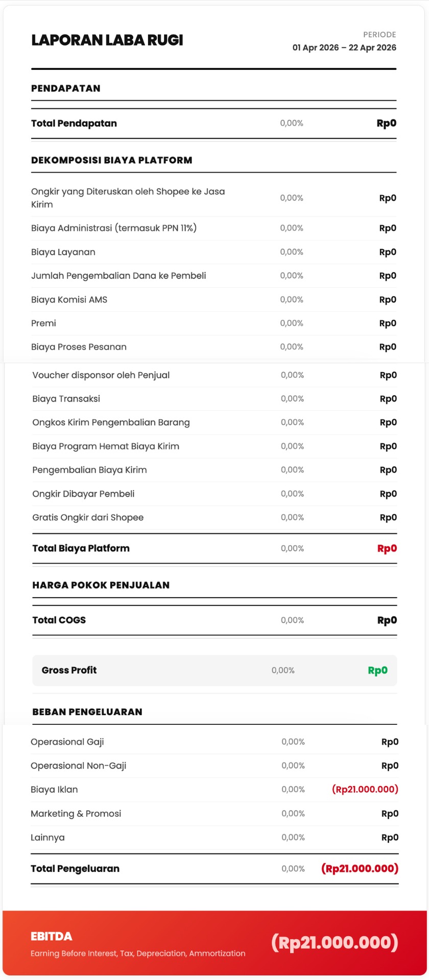The width and height of the screenshot is (429, 980).
Task: Select the Gross Profit label
Action: 69,671
